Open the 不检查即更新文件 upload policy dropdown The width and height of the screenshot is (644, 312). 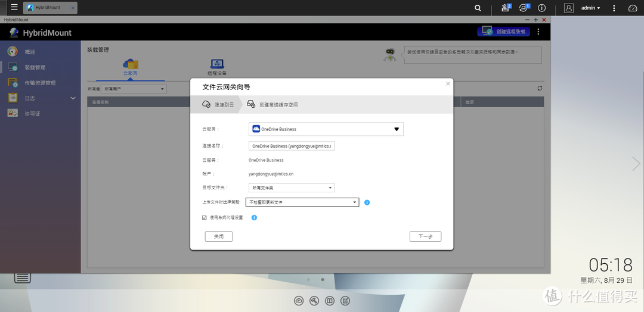click(302, 202)
